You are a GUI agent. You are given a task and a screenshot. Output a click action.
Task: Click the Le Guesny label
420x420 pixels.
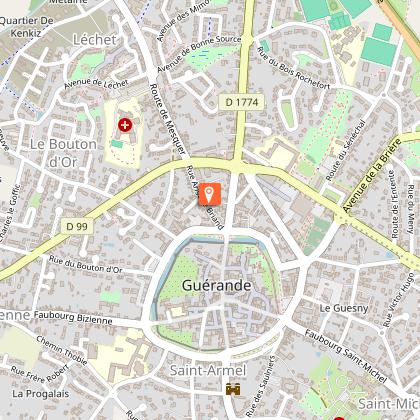[344, 308]
